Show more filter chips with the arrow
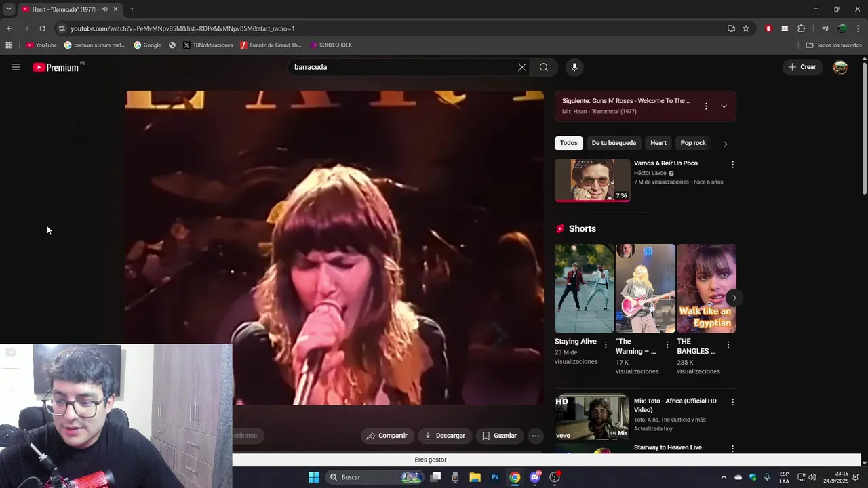Image resolution: width=868 pixels, height=488 pixels. click(726, 144)
